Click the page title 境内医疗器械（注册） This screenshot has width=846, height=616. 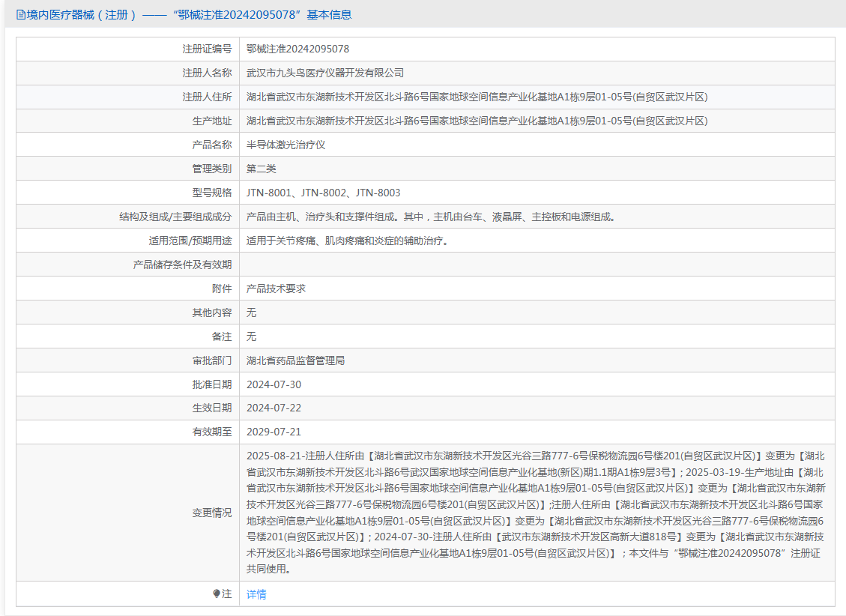click(x=82, y=15)
